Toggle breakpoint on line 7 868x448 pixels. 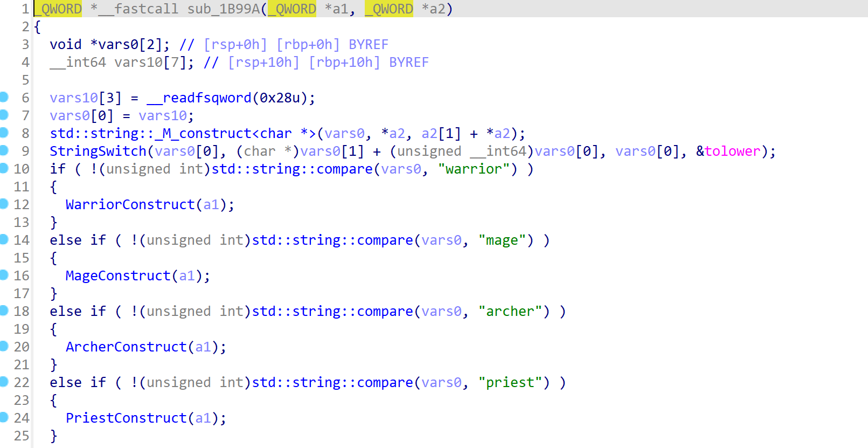(4, 115)
